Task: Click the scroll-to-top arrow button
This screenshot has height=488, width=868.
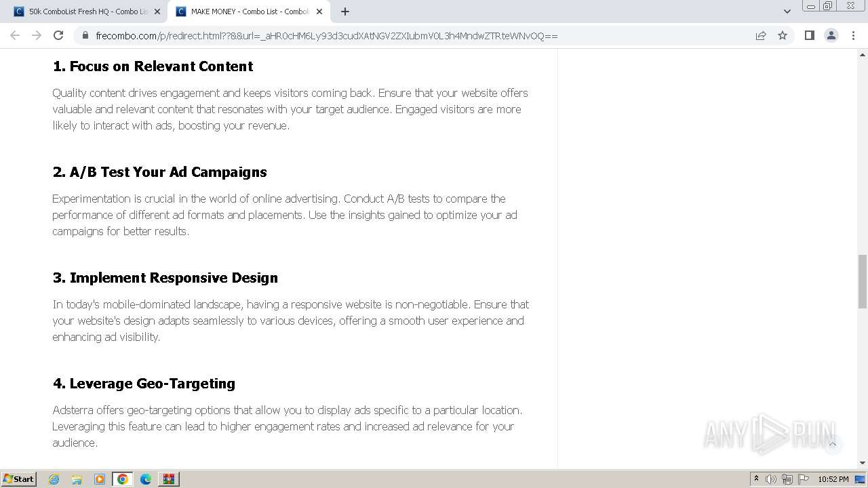Action: tap(832, 444)
